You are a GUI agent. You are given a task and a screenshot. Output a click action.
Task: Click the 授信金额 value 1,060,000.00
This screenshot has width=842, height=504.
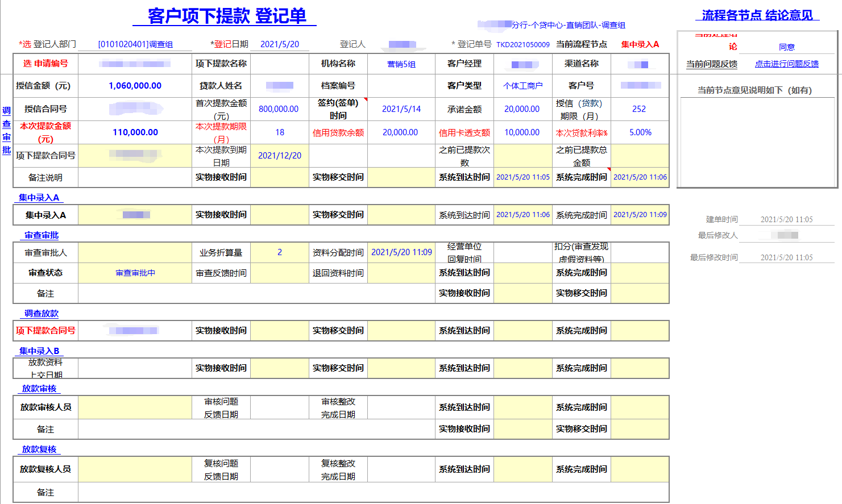[135, 86]
